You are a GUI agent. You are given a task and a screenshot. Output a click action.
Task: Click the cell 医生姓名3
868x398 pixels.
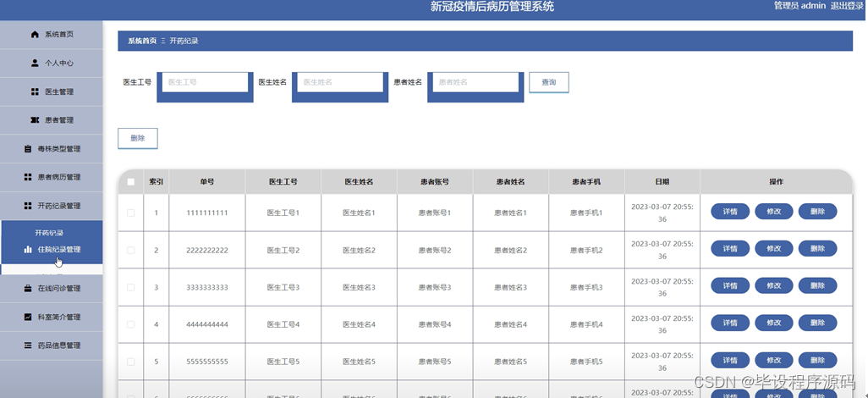(360, 288)
